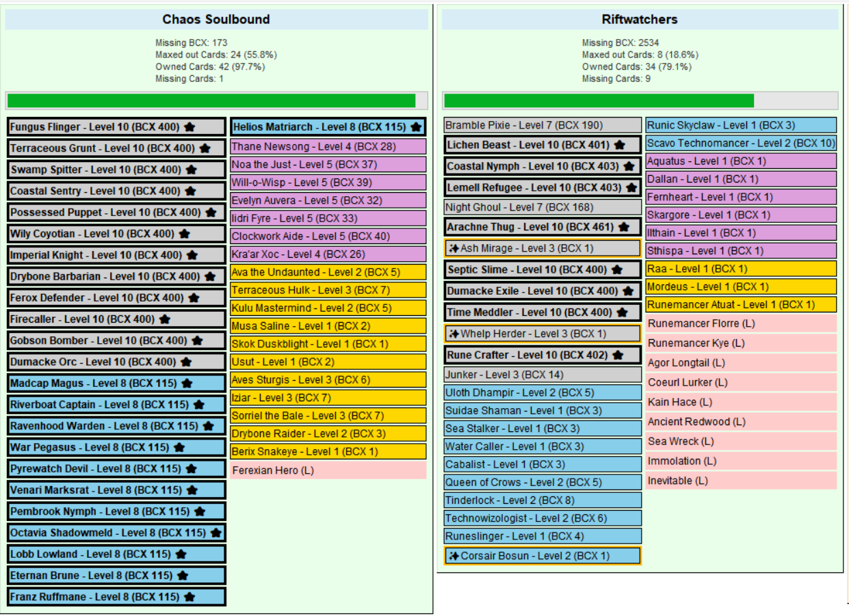Click the star icon on Lichen Beast row
The image size is (849, 616).
tap(619, 145)
